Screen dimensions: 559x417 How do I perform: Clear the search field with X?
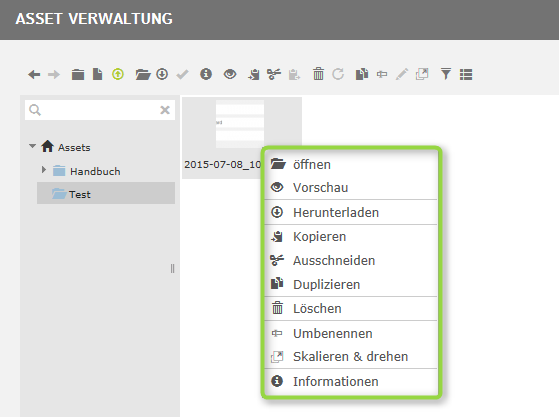(165, 110)
